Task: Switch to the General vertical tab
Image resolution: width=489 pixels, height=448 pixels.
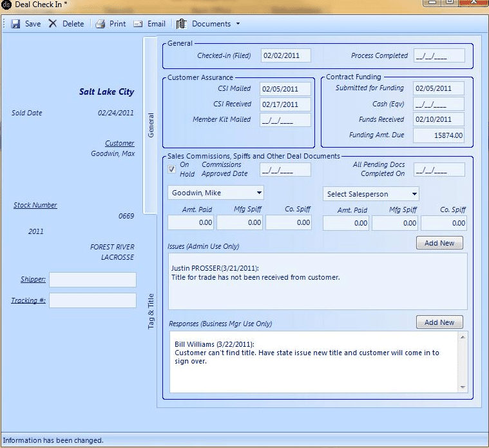Action: click(x=150, y=125)
